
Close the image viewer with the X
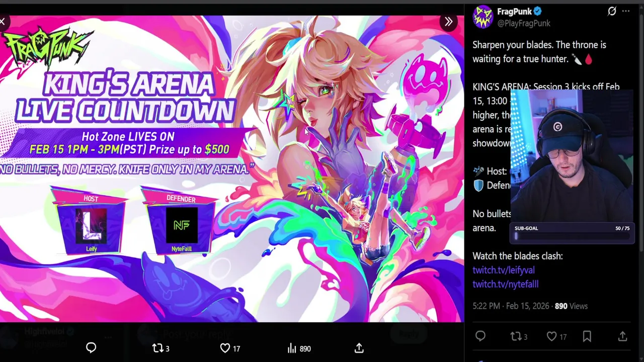[x=3, y=22]
